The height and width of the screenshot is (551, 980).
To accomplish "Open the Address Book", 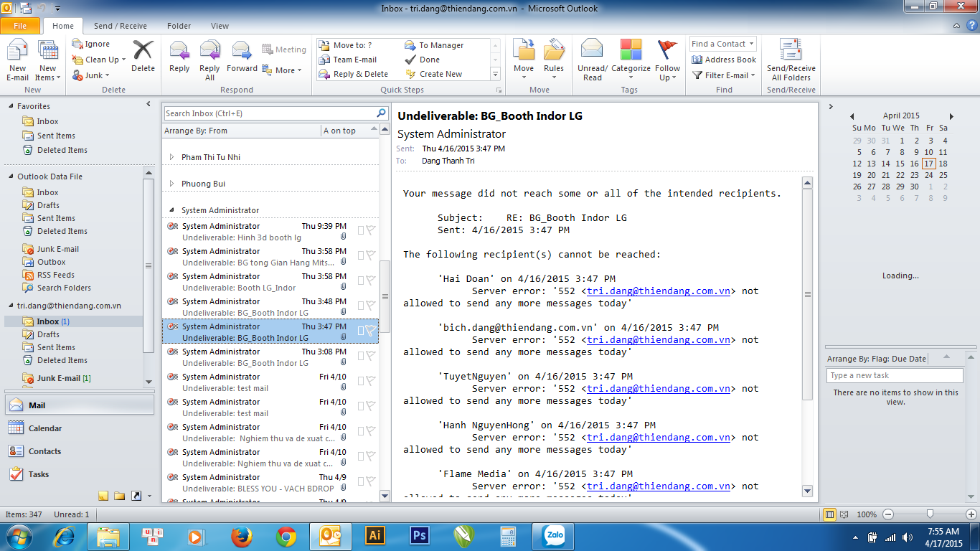I will tap(723, 60).
